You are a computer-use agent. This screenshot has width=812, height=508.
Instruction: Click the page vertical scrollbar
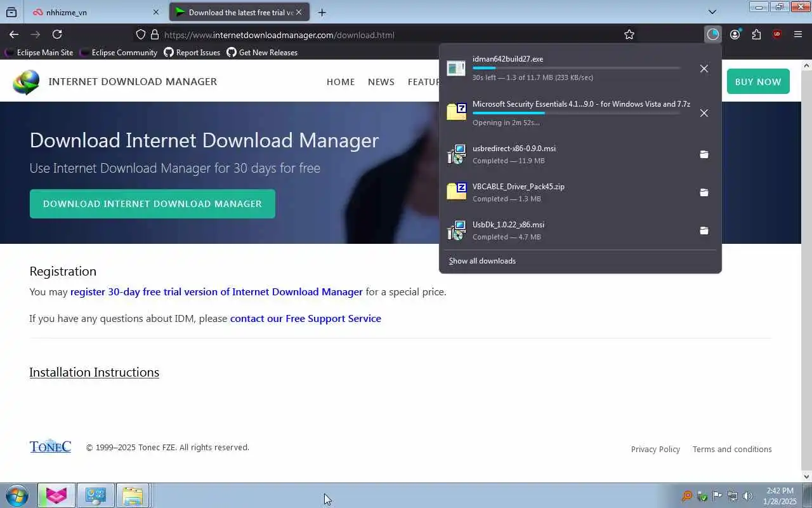[807, 271]
